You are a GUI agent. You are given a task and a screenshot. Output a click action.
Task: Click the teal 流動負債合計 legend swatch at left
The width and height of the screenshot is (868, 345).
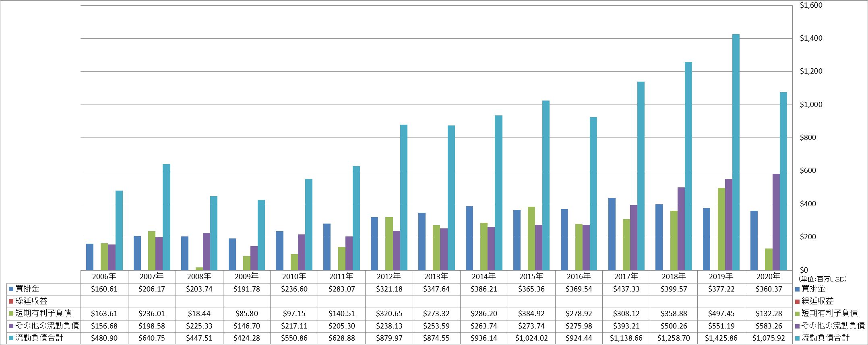pos(11,338)
